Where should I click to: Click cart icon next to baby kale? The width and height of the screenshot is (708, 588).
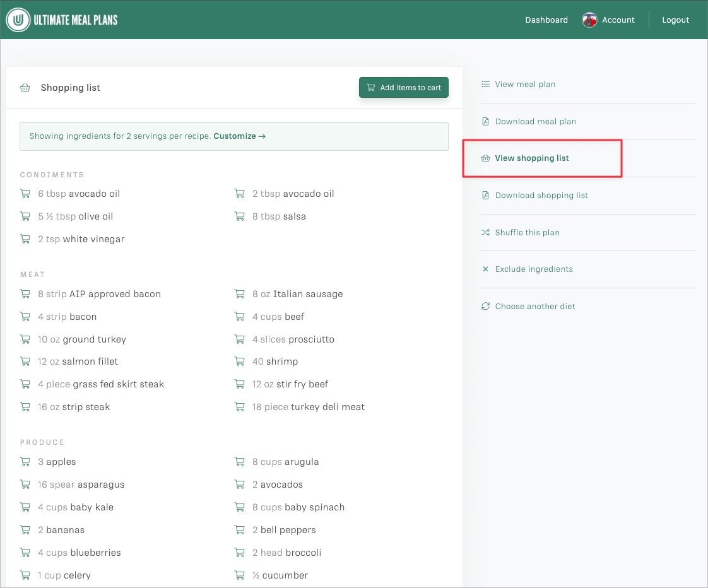pyautogui.click(x=25, y=507)
